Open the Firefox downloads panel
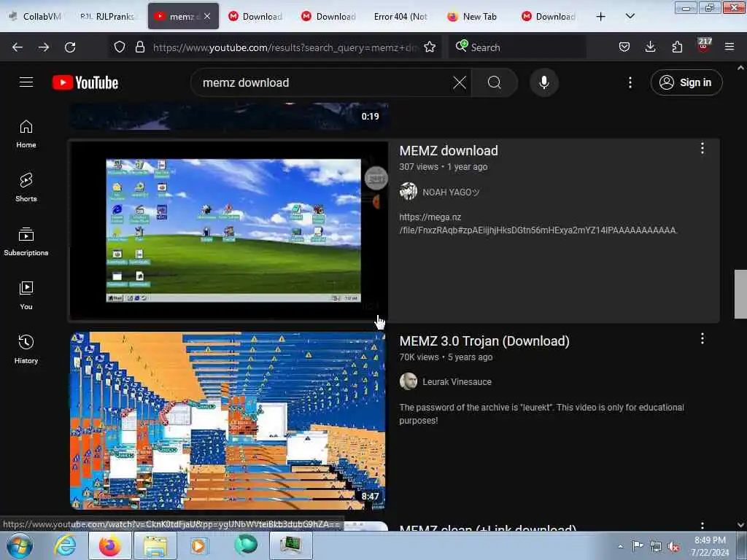The width and height of the screenshot is (747, 560). tap(650, 47)
